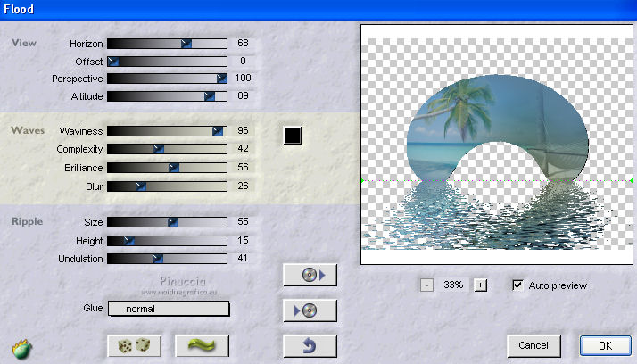Click the Blur slider handle
The image size is (637, 364).
(141, 186)
